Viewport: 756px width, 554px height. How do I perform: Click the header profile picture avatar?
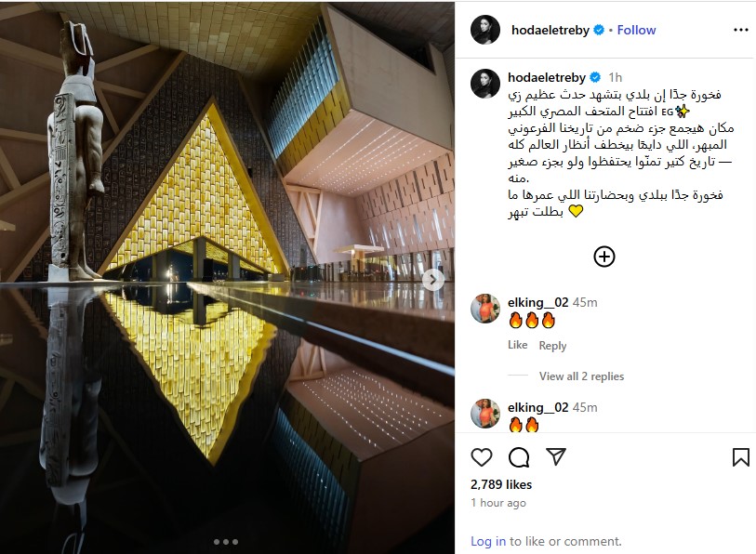coord(485,30)
